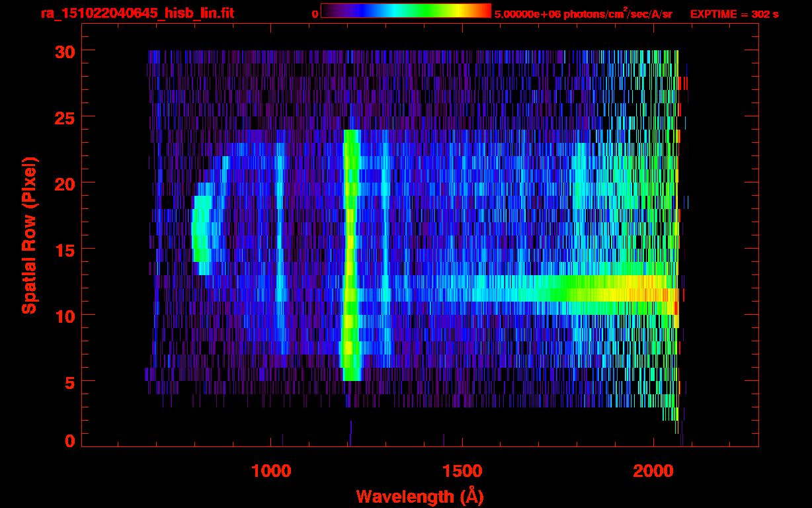Screen dimensions: 812x508
Task: Click the x-axis tick label 1000
Action: 272,470
